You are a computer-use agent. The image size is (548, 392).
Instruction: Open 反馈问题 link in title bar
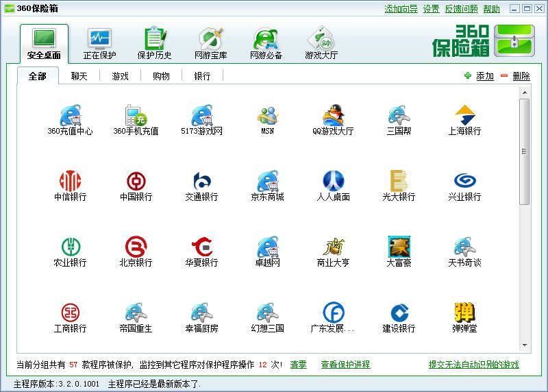click(461, 9)
